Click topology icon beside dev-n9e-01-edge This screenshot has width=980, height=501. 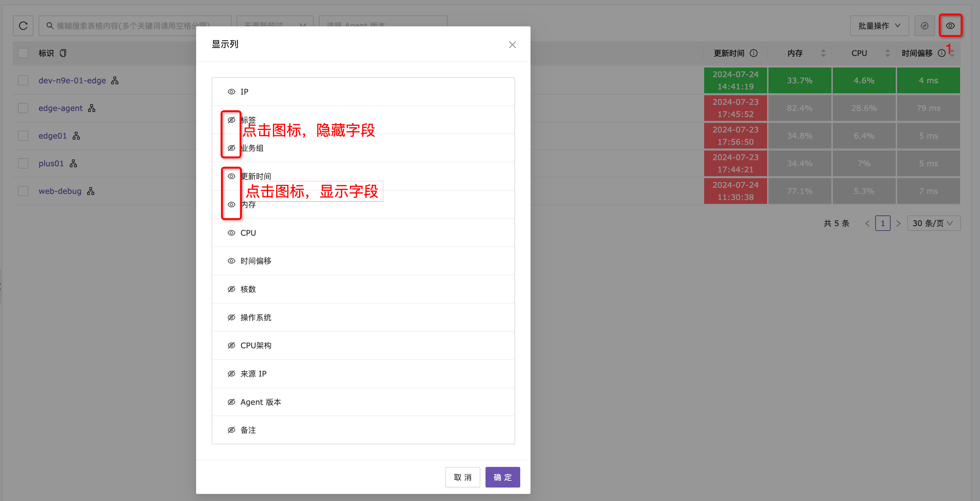[115, 80]
